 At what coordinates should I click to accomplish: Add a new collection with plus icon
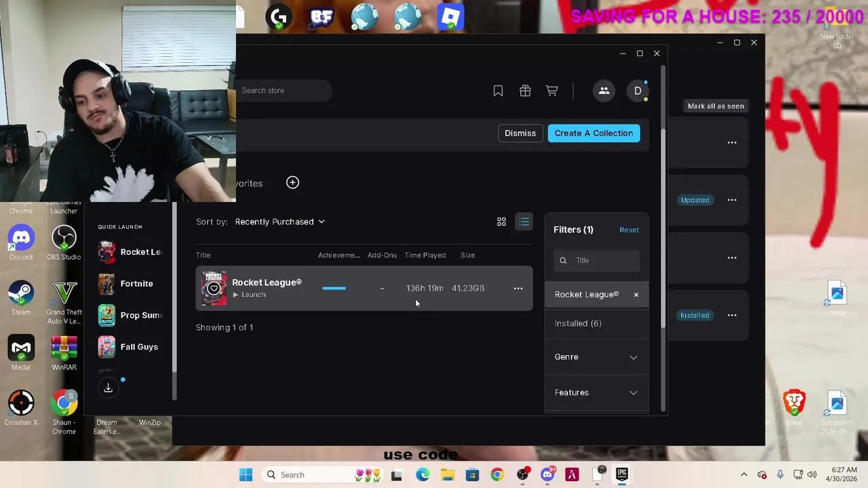292,182
